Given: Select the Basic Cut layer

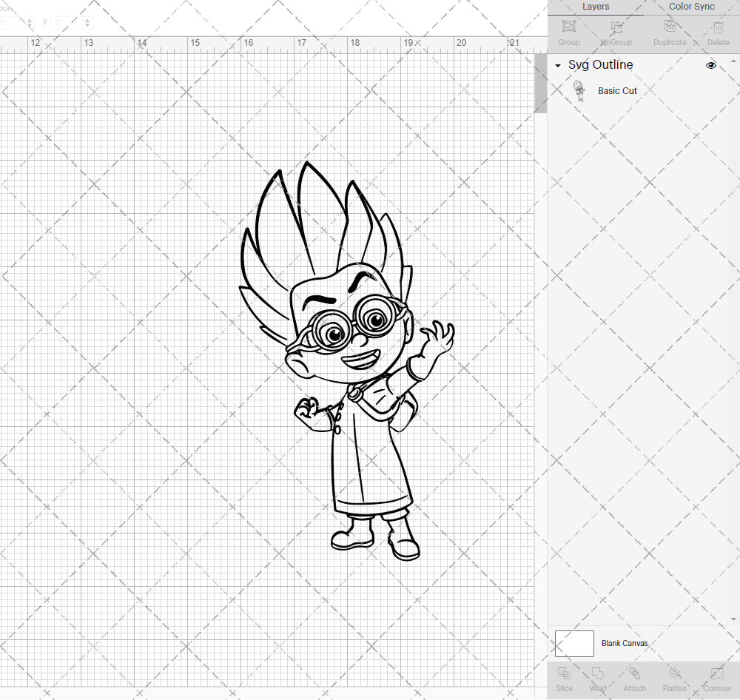Looking at the screenshot, I should click(x=617, y=90).
